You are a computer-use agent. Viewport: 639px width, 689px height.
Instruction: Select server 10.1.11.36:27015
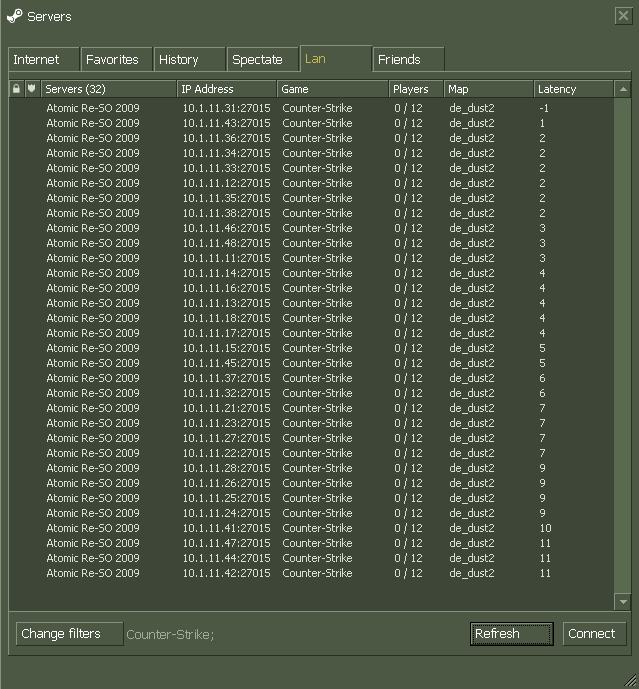click(311, 138)
